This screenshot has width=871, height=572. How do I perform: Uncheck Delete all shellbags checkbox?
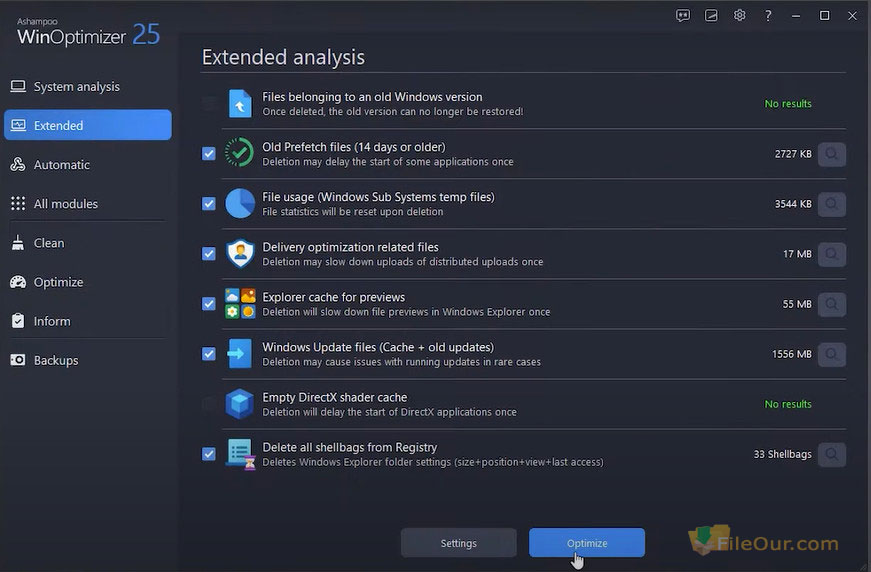209,454
